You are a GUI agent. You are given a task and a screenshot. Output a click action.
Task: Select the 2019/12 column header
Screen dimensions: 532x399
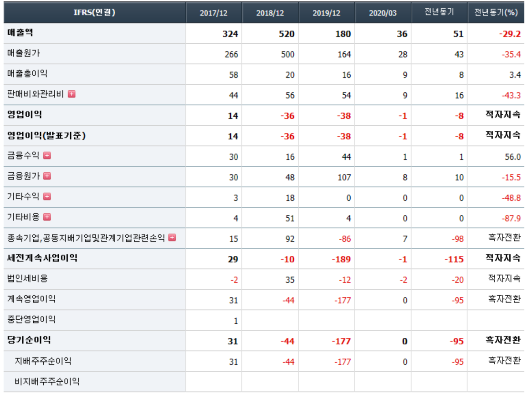327,13
